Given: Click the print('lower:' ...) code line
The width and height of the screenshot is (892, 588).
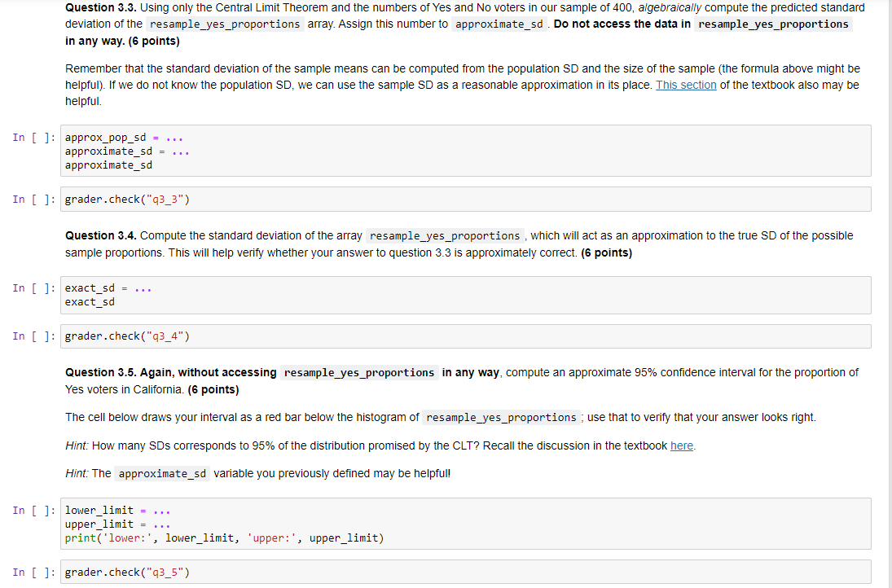Looking at the screenshot, I should tap(225, 538).
